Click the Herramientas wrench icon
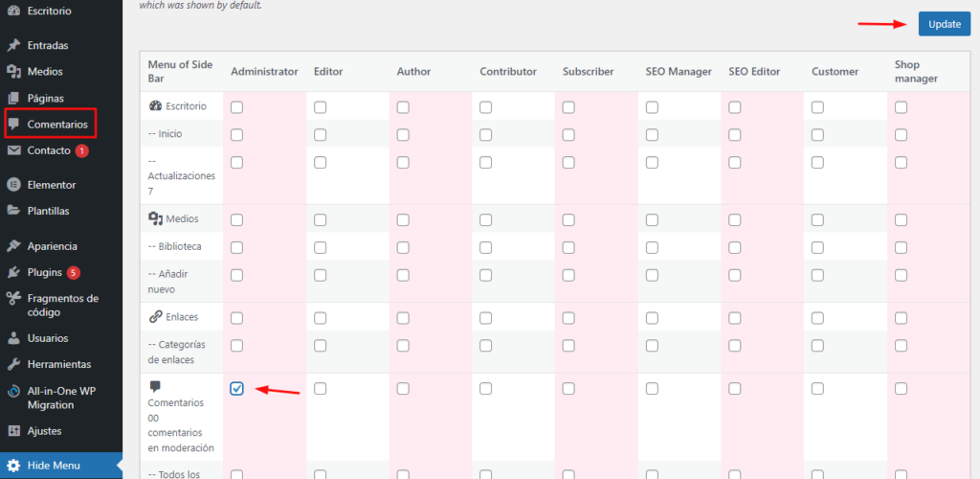Image resolution: width=980 pixels, height=479 pixels. 13,364
